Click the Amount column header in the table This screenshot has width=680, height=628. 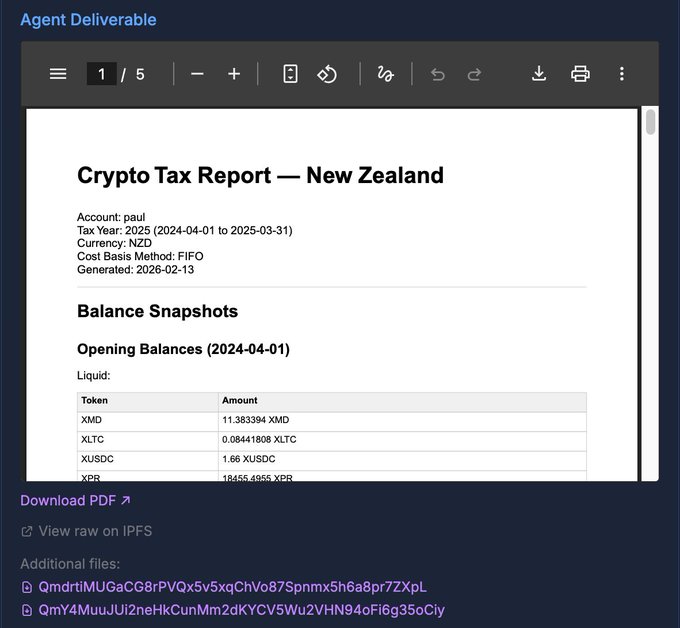pyautogui.click(x=240, y=400)
